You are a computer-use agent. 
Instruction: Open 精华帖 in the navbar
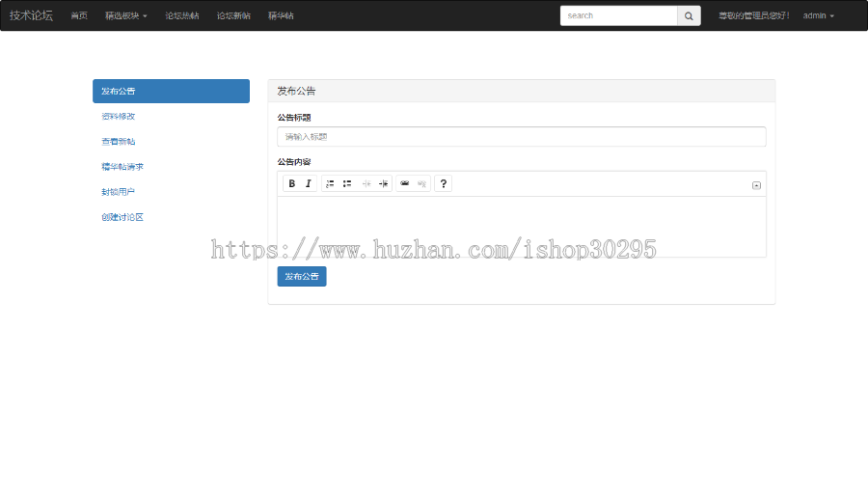click(281, 16)
